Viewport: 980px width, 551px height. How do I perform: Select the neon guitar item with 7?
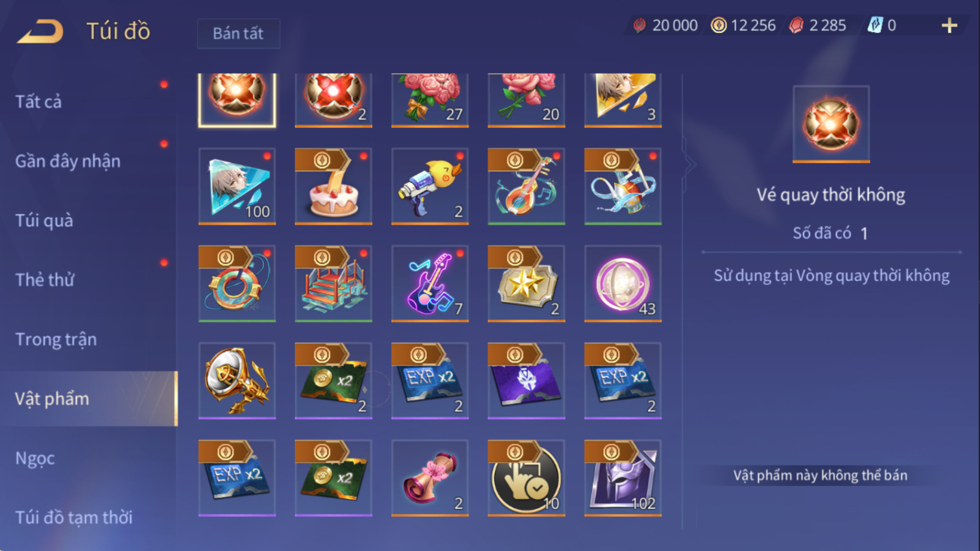pyautogui.click(x=430, y=284)
